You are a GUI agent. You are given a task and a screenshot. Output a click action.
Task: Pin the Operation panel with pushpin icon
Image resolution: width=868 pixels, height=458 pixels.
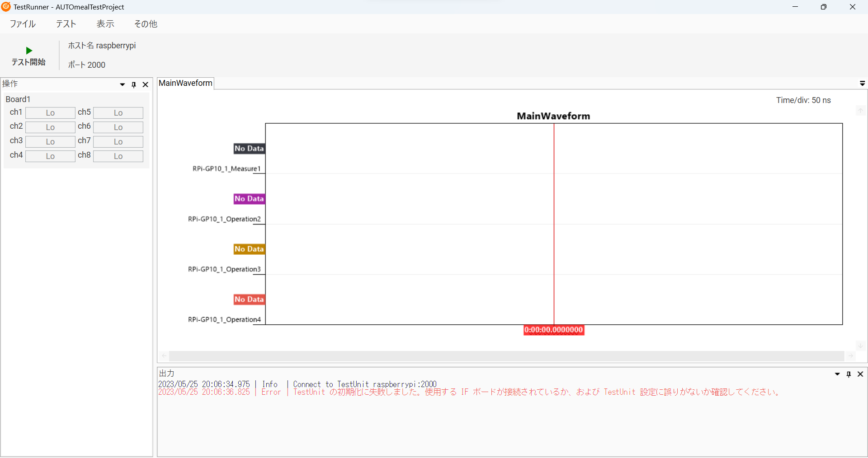(x=134, y=84)
